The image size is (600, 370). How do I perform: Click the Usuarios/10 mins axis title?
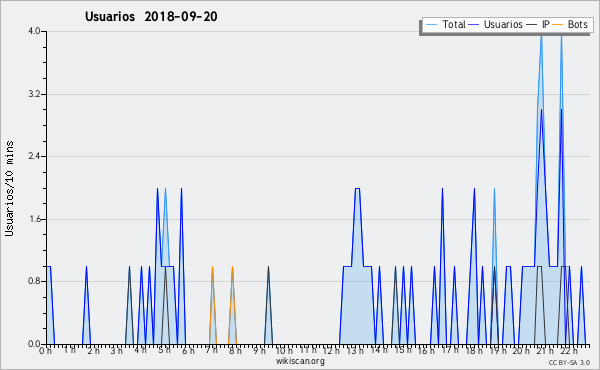9,188
